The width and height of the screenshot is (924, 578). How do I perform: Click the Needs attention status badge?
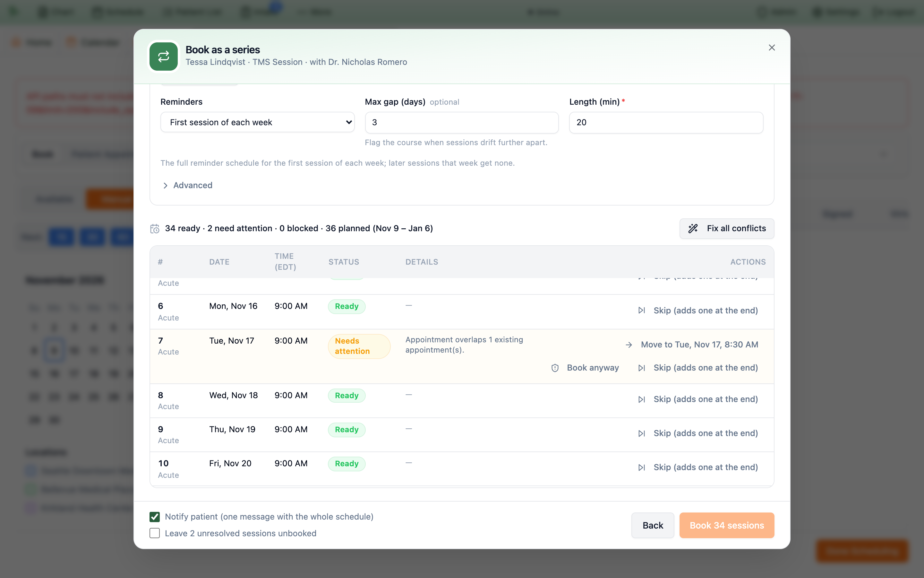(x=359, y=346)
